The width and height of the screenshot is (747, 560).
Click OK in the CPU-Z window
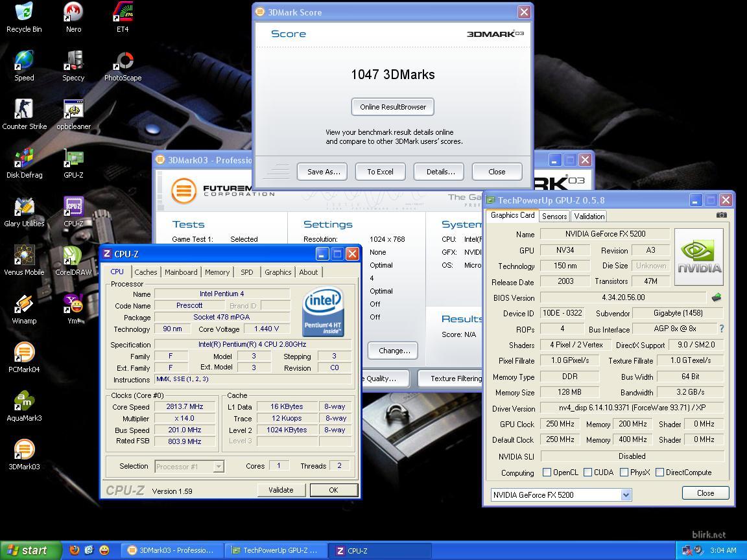[x=333, y=490]
